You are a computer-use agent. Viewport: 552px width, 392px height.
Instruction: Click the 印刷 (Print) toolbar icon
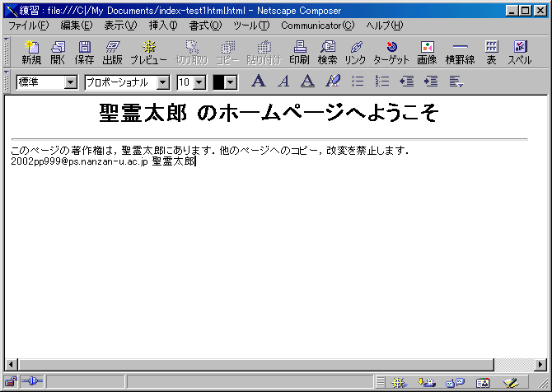300,52
